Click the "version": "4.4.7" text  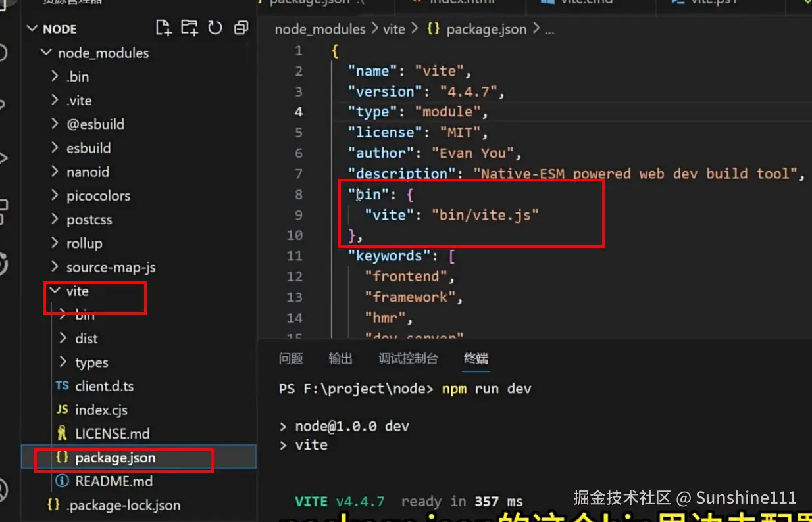click(x=426, y=91)
